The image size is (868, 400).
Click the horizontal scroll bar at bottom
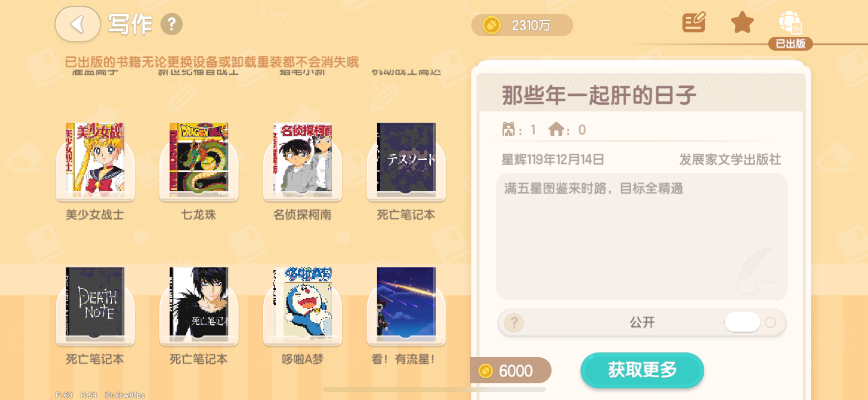coord(434,389)
